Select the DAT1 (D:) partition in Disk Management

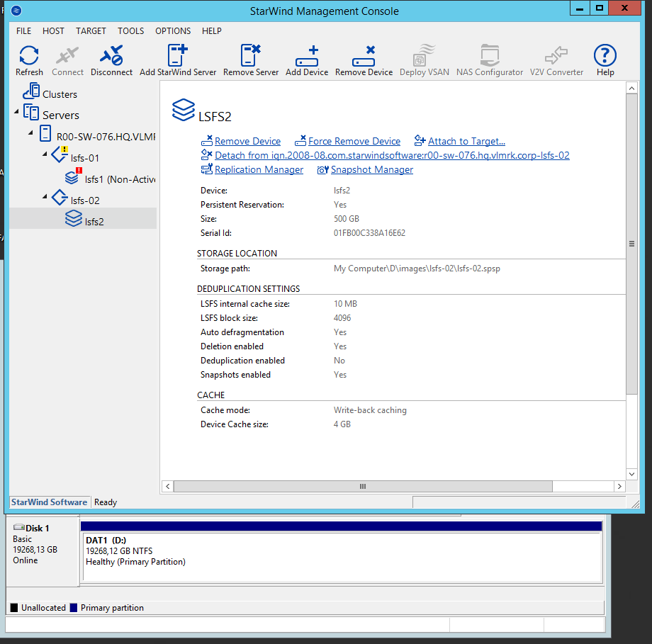pos(342,556)
